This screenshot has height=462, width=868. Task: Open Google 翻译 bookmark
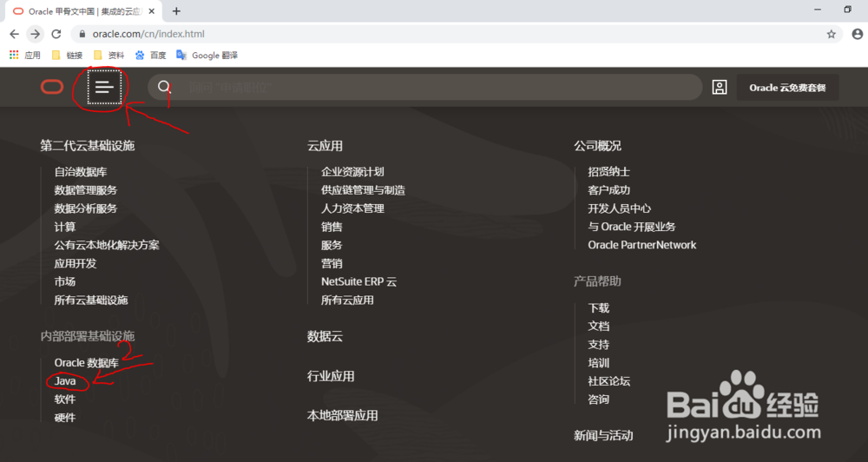click(207, 55)
